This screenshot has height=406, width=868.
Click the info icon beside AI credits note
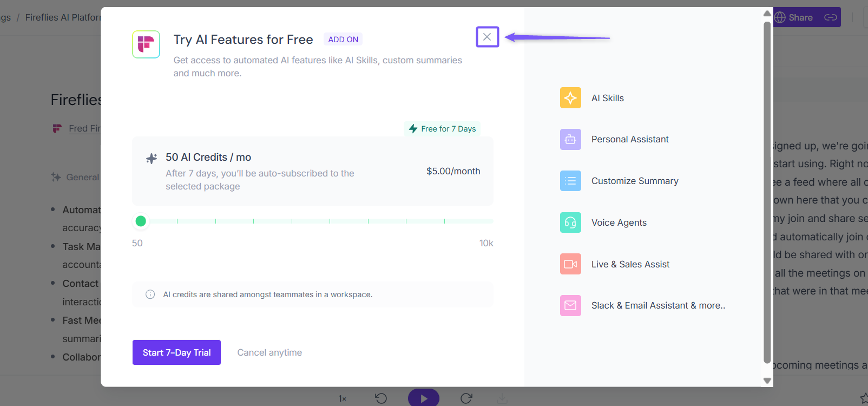(x=150, y=294)
